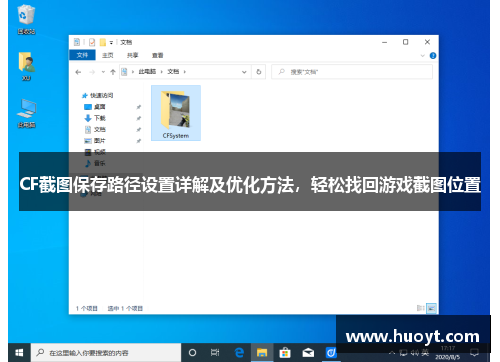
Task: Switch to large icons view in the status bar
Action: point(431,308)
